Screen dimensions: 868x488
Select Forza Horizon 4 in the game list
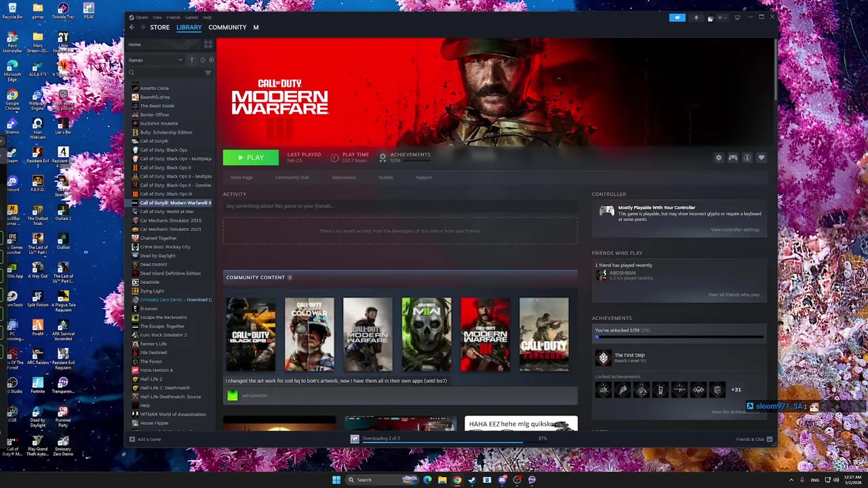[x=156, y=370]
